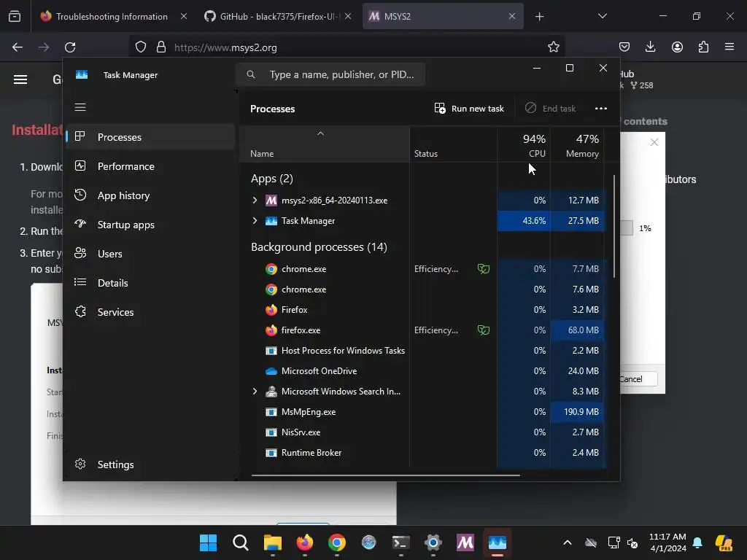Open Firefox account icon

click(x=677, y=47)
